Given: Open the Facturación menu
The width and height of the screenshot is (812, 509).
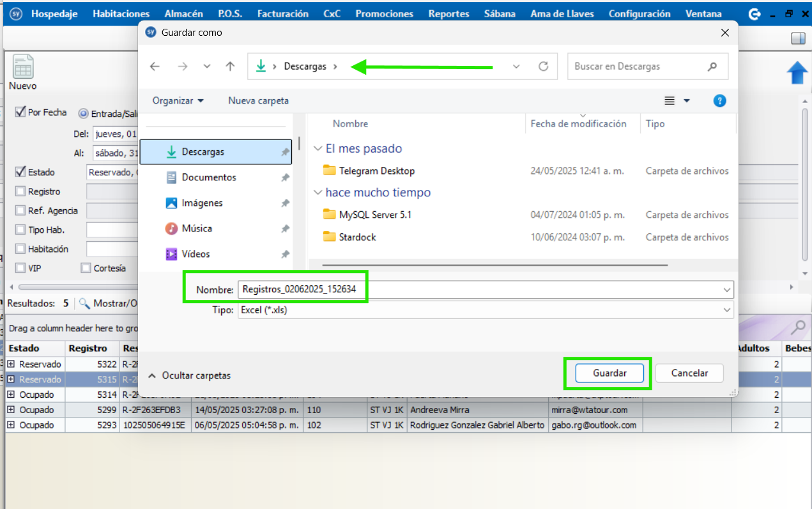Looking at the screenshot, I should click(x=282, y=13).
